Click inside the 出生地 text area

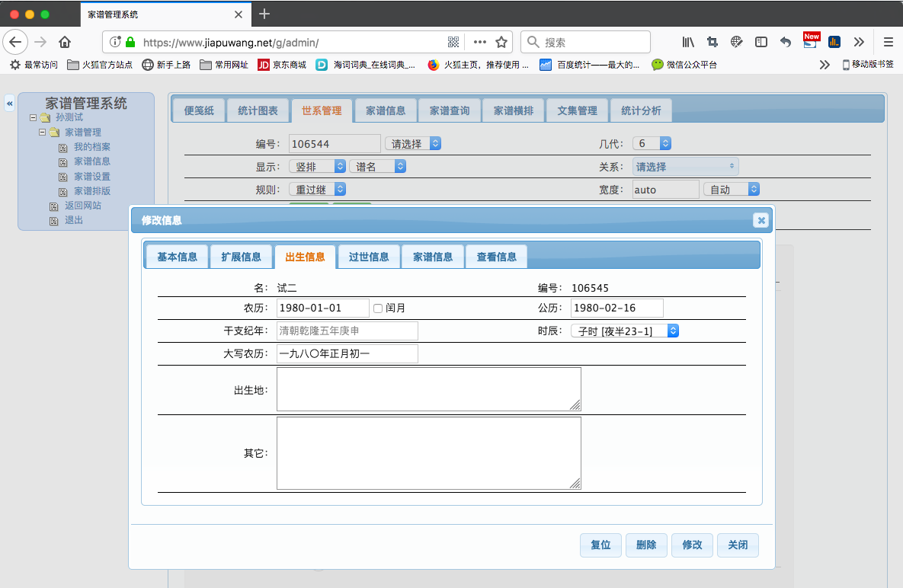pyautogui.click(x=429, y=389)
